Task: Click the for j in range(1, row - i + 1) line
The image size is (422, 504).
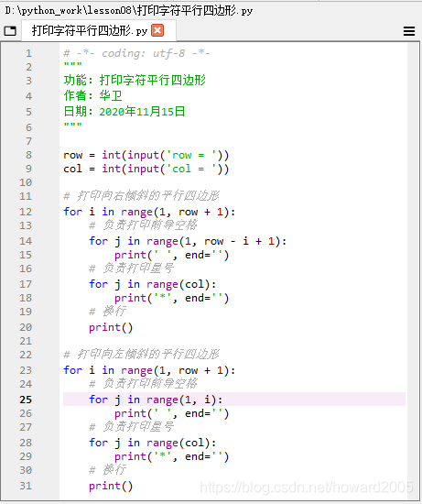Action: (x=188, y=241)
